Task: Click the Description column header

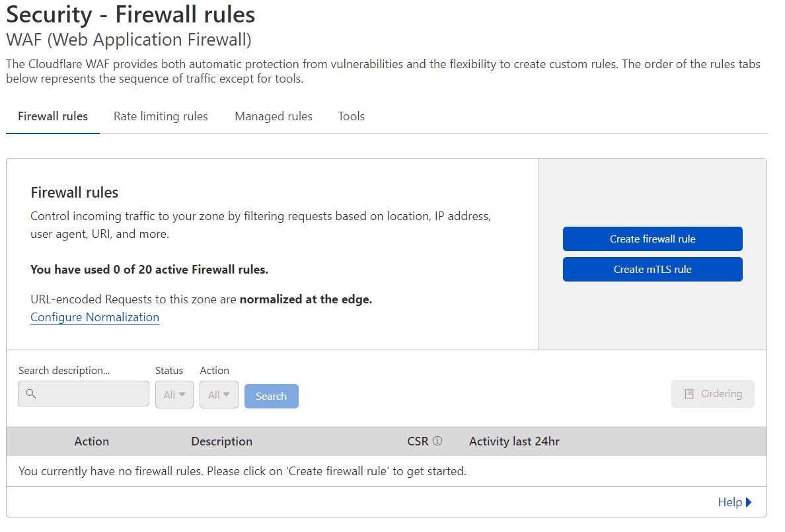Action: [222, 441]
